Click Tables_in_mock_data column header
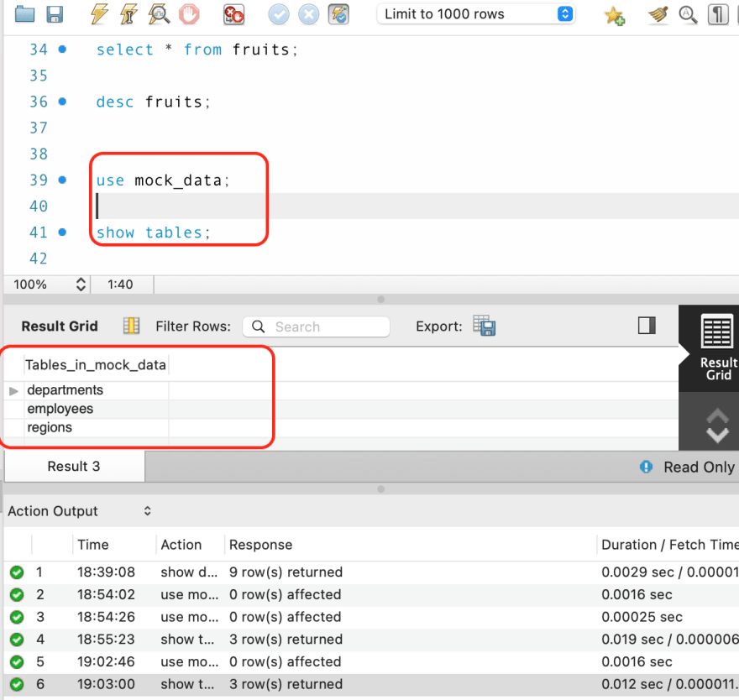The image size is (739, 700). tap(96, 365)
